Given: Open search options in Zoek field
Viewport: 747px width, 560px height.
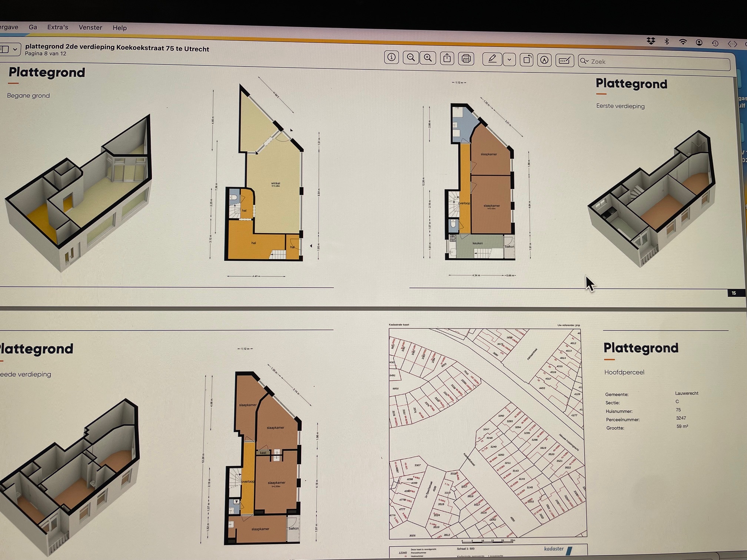Looking at the screenshot, I should click(585, 61).
